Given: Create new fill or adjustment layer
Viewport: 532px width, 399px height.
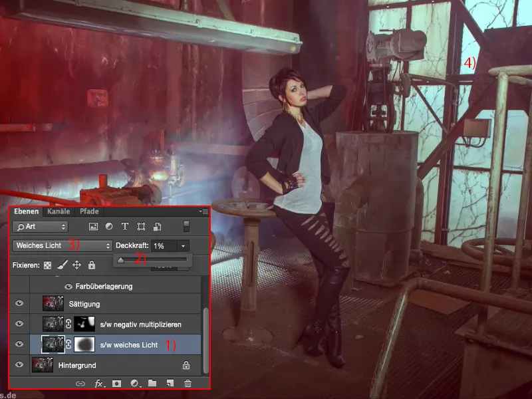Looking at the screenshot, I should [x=135, y=384].
